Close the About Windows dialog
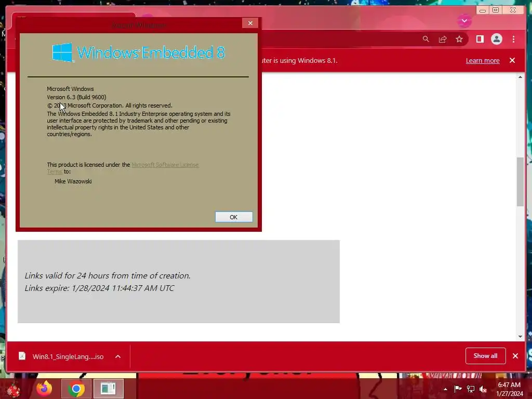532x399 pixels. coord(250,23)
